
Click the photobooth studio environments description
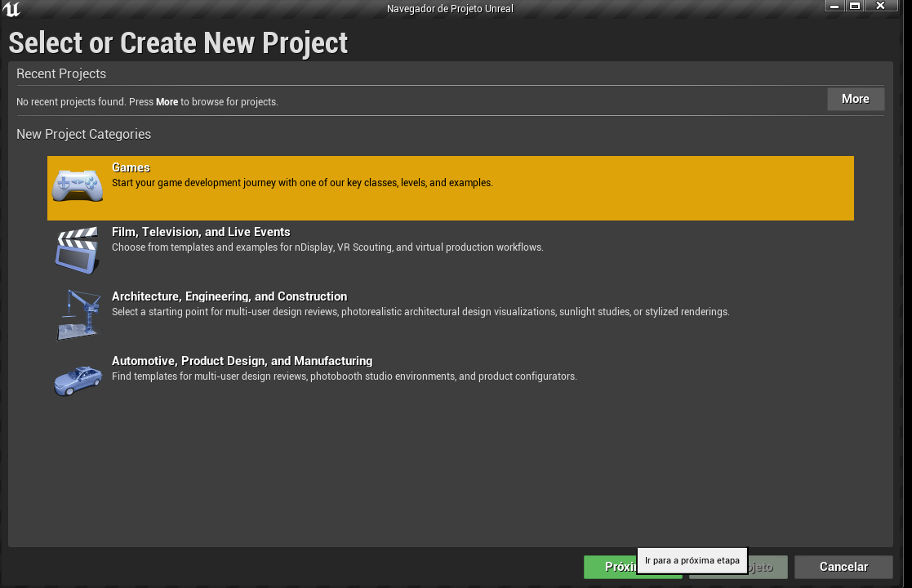(345, 376)
